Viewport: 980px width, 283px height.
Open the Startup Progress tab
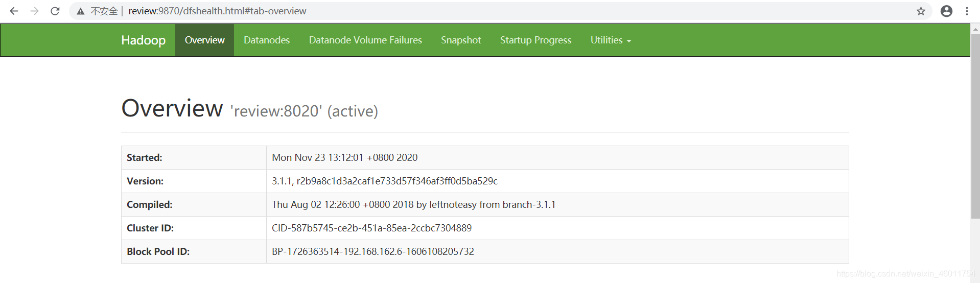pyautogui.click(x=535, y=40)
